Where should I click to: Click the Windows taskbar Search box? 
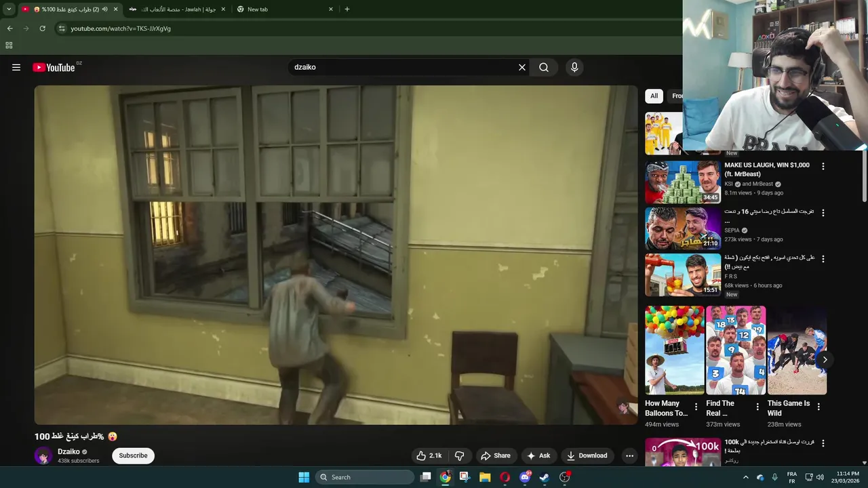click(x=365, y=477)
